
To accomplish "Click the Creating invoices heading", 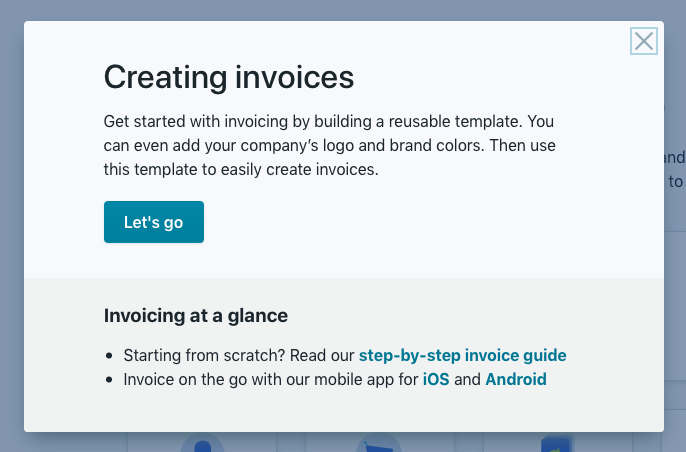I will click(229, 77).
